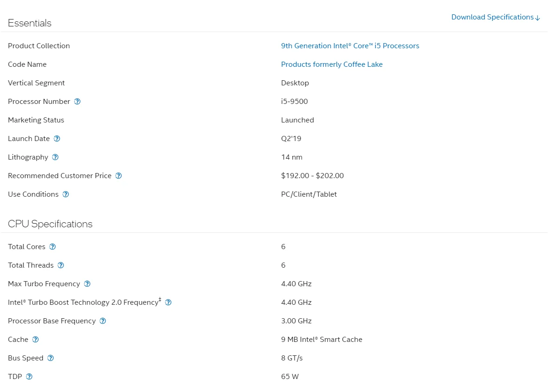This screenshot has width=548, height=392.
Task: Follow the Products formerly Coffee Lake link
Action: 332,64
